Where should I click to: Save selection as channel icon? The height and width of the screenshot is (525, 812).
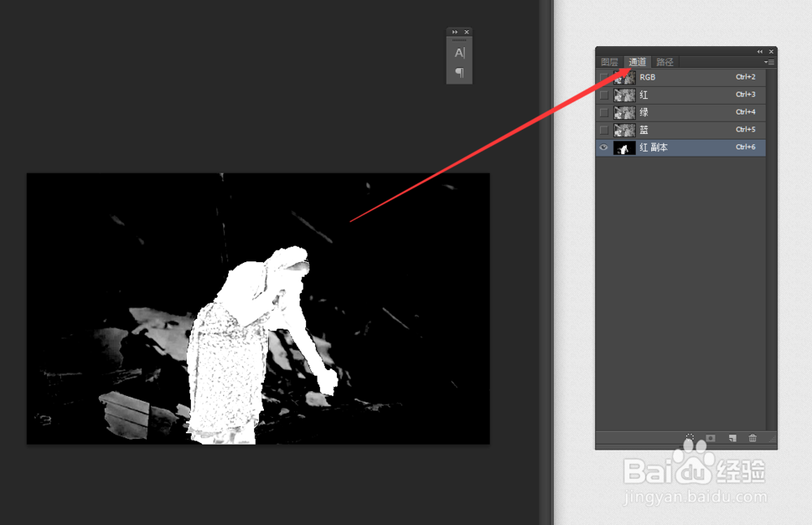point(711,438)
